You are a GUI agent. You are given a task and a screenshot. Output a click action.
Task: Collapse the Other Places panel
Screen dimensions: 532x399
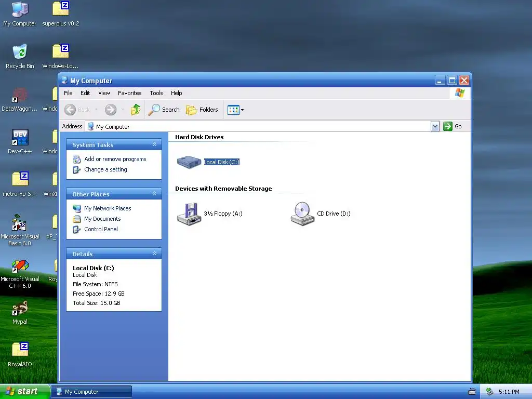pos(154,194)
